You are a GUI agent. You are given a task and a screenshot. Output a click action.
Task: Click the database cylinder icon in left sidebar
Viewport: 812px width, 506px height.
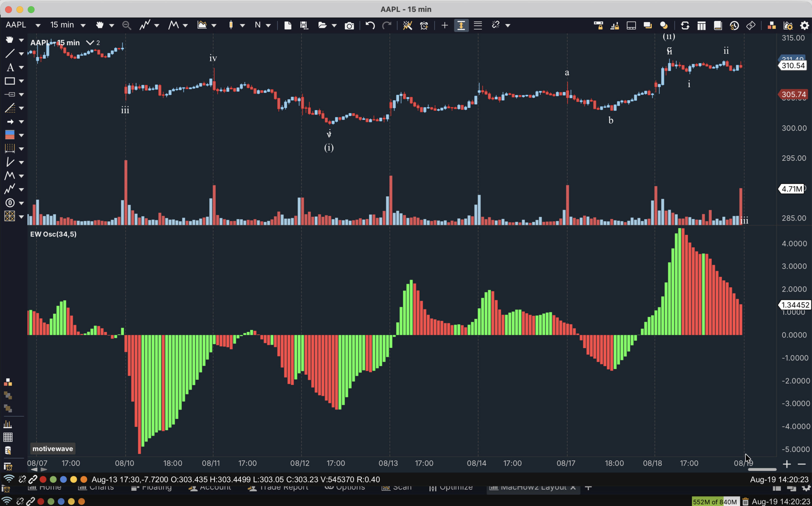8,451
